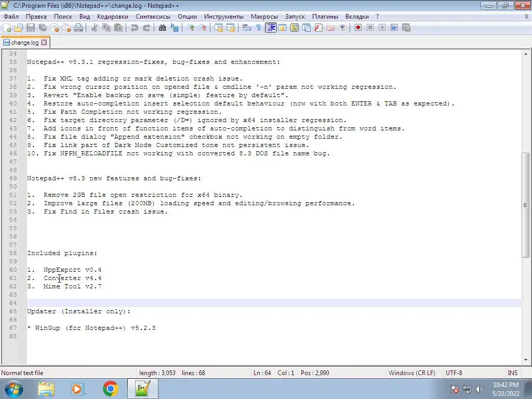Image resolution: width=532 pixels, height=399 pixels.
Task: Click the Save All toolbar icon
Action: click(43, 28)
